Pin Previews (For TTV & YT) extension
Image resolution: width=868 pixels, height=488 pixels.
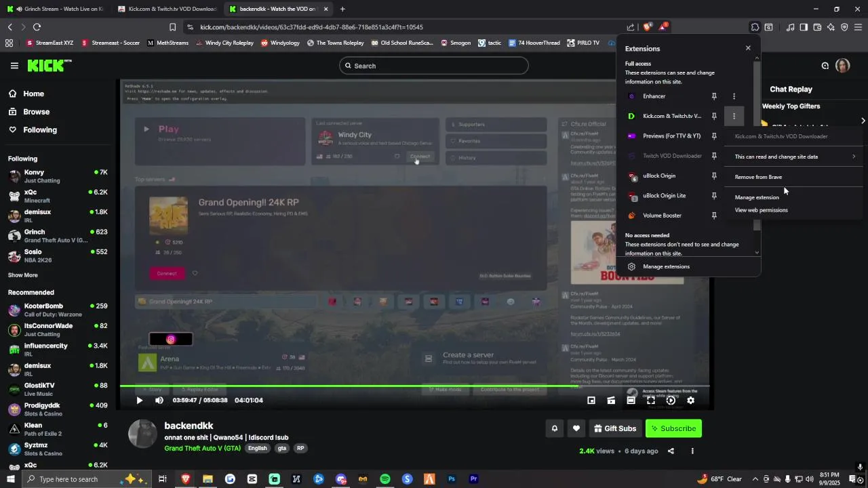click(714, 136)
